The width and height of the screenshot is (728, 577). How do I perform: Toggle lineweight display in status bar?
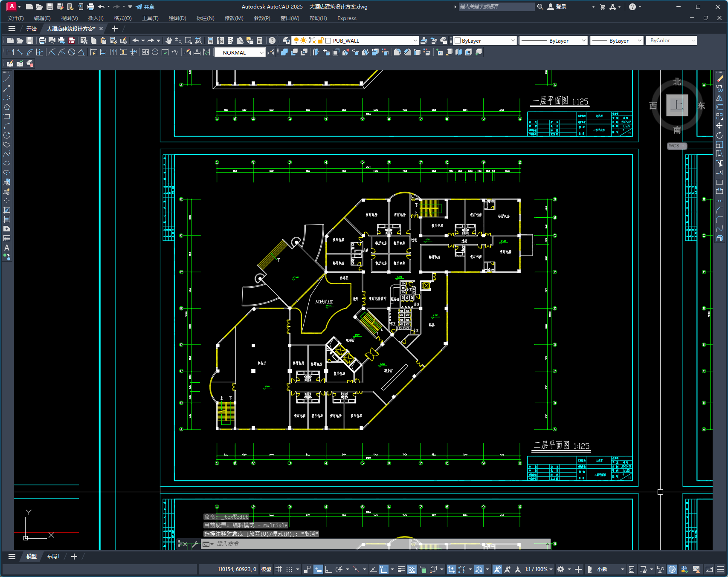pos(401,569)
